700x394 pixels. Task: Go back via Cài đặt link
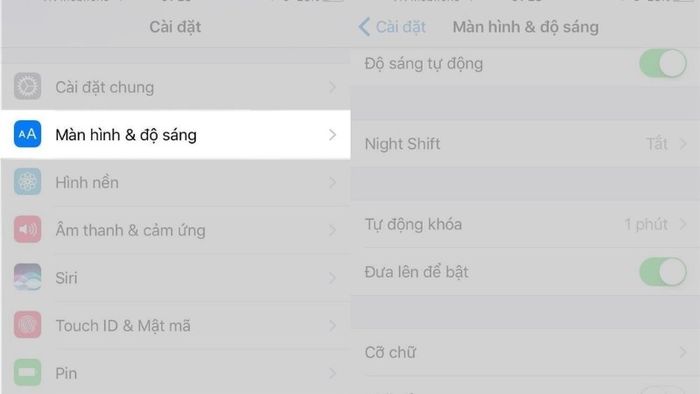400,27
